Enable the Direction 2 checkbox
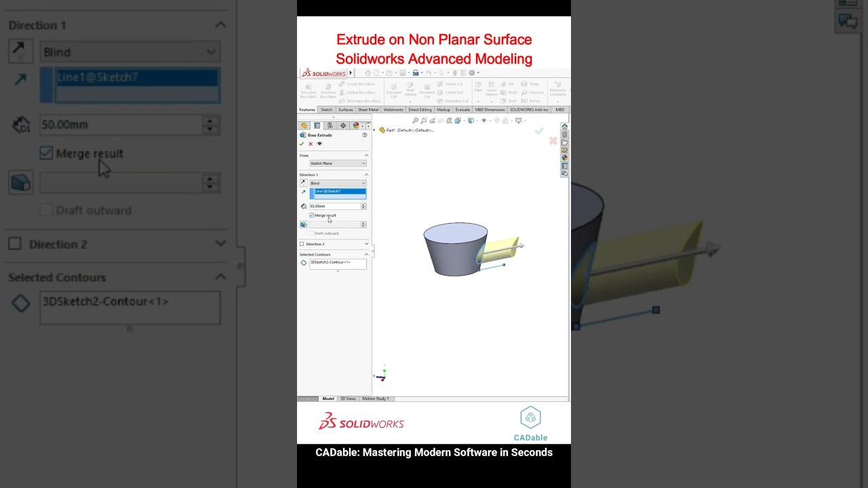868x488 pixels. coord(302,244)
